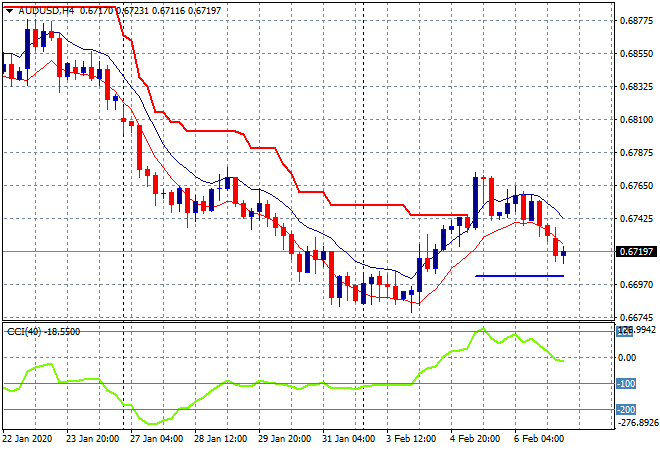This screenshot has height=450, width=660.
Task: Click the -200 level on CCI scale
Action: point(626,409)
